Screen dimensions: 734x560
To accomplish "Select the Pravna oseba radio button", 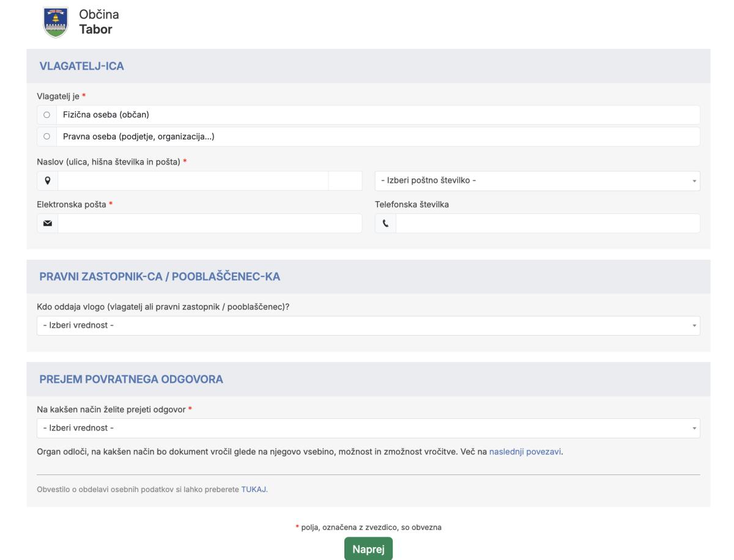I will [46, 137].
